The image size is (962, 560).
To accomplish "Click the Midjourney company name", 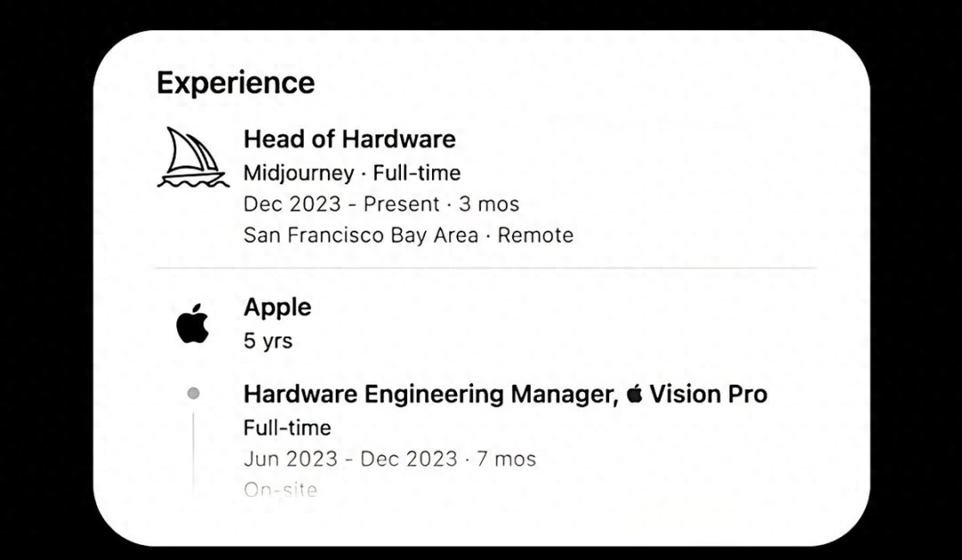I will coord(298,173).
